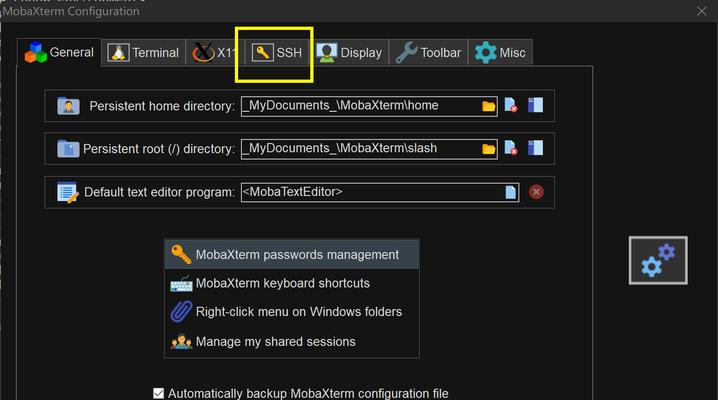
Task: Browse file for default text editor
Action: (511, 192)
